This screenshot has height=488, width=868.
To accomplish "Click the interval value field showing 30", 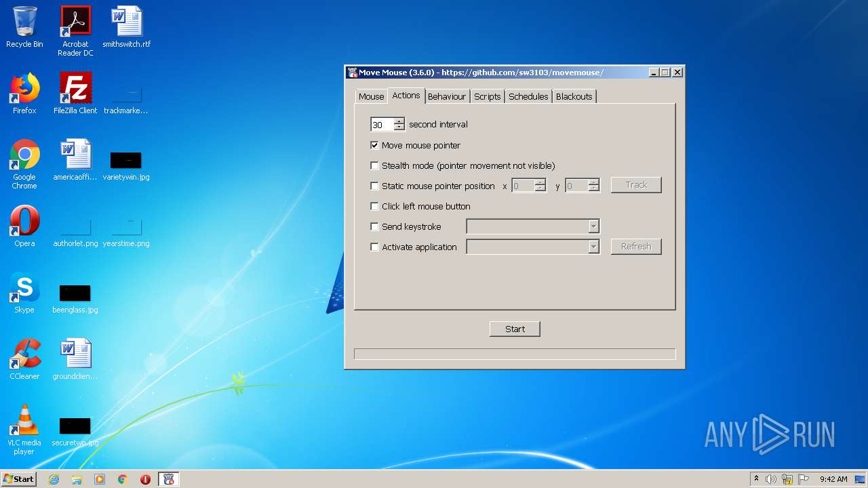I will click(382, 125).
